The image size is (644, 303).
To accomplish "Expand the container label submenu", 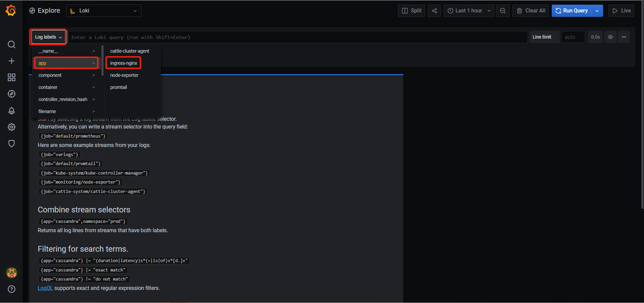I will coord(67,87).
